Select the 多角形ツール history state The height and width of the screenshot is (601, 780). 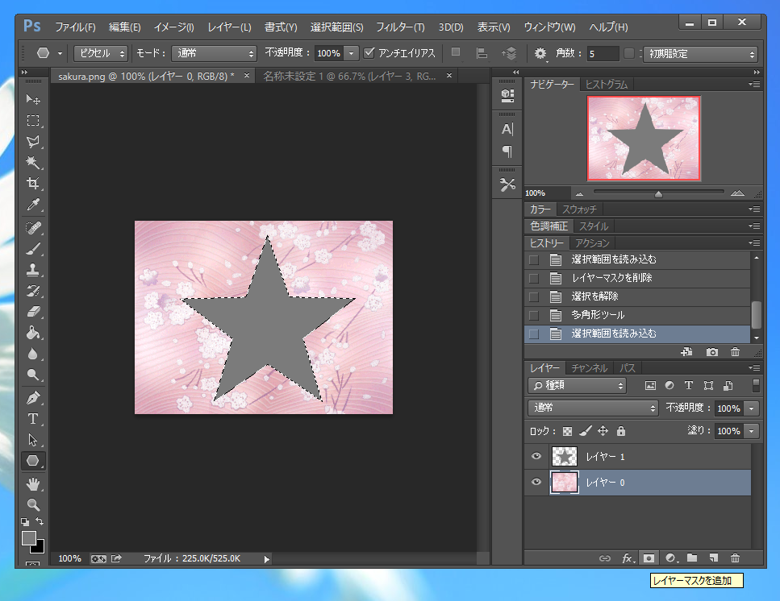click(x=598, y=315)
